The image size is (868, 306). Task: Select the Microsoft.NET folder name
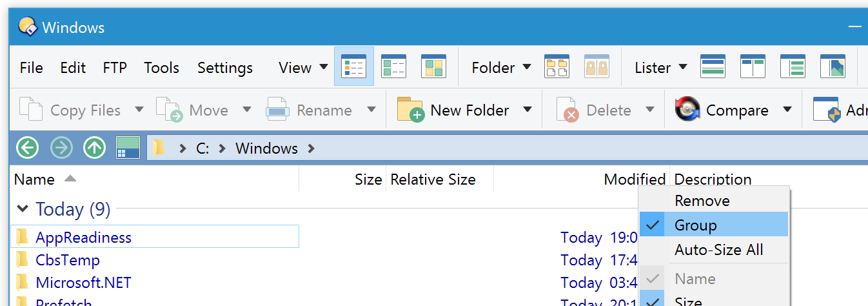(x=83, y=282)
